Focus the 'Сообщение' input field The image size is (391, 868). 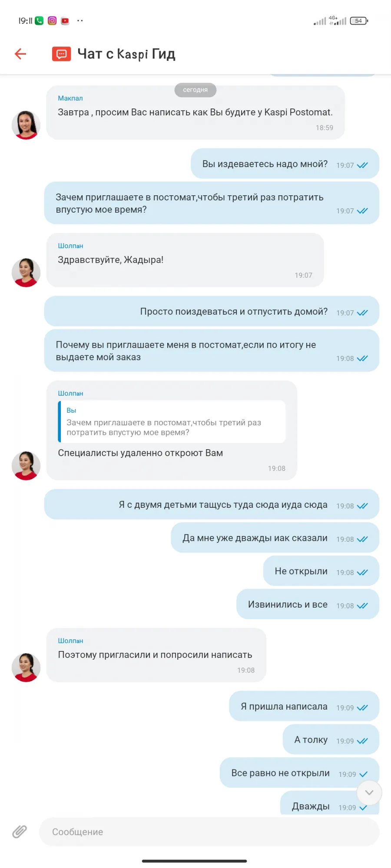point(209,832)
